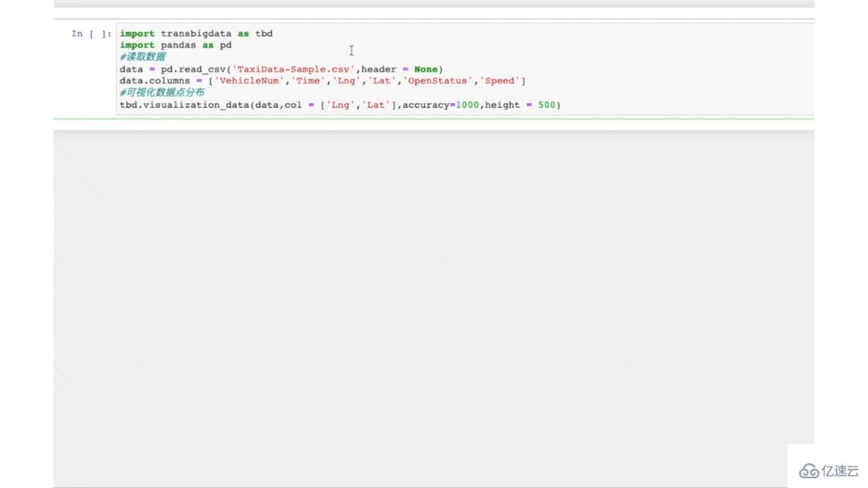
Task: Click 'data.columns' at the line start
Action: (x=154, y=80)
